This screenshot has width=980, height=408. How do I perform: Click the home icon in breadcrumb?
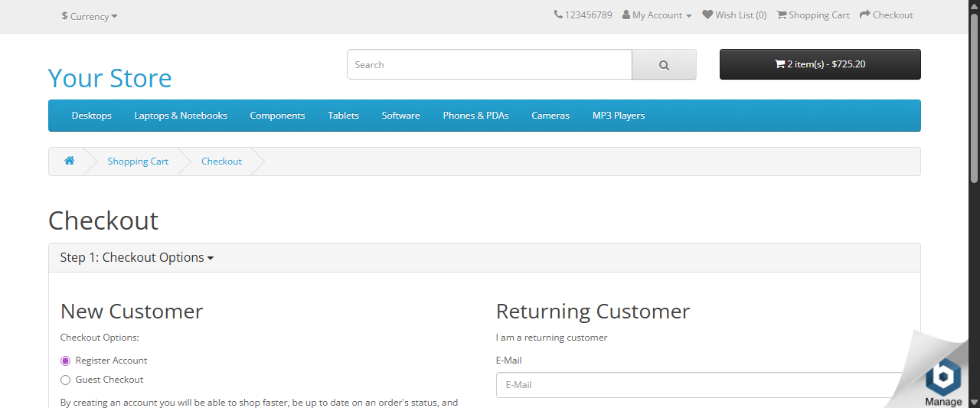pyautogui.click(x=69, y=161)
